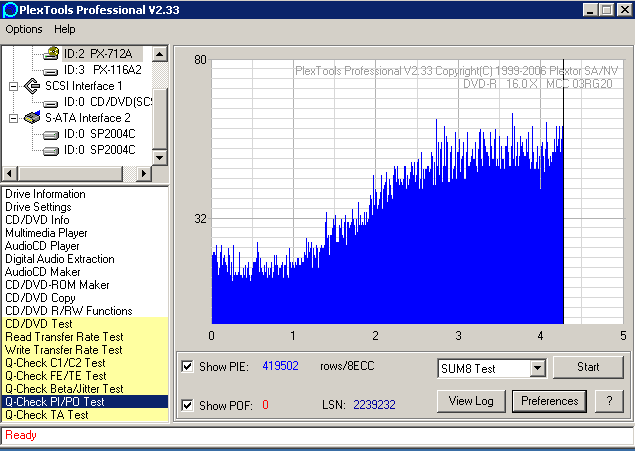Click the LSN value 2239232

[x=374, y=405]
